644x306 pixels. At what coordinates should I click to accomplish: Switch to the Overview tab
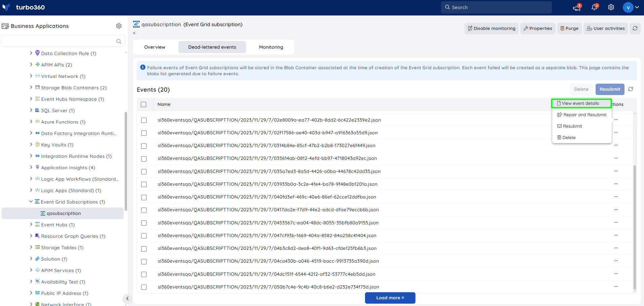pos(155,47)
